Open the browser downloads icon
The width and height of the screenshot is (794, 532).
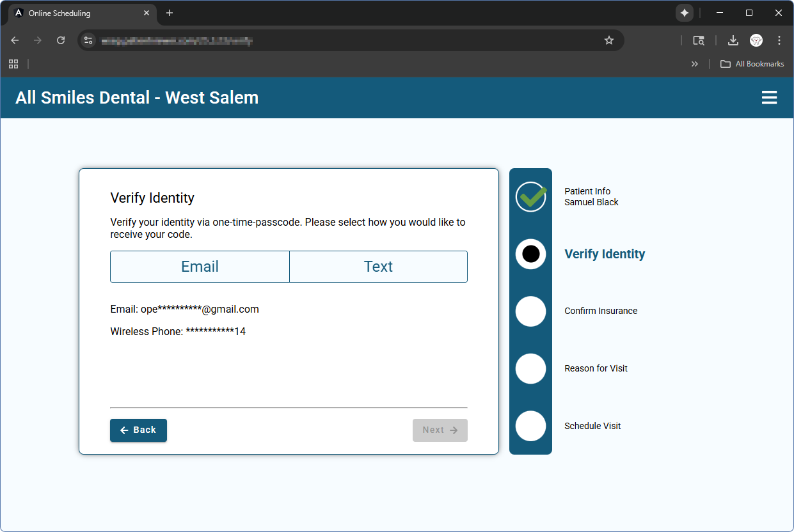tap(733, 40)
